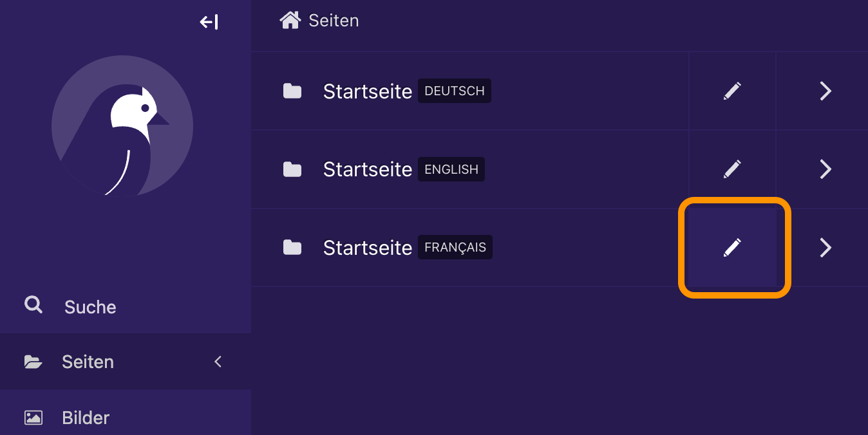This screenshot has height=435, width=868.
Task: Collapse the sidebar with the arrow icon
Action: coord(209,22)
